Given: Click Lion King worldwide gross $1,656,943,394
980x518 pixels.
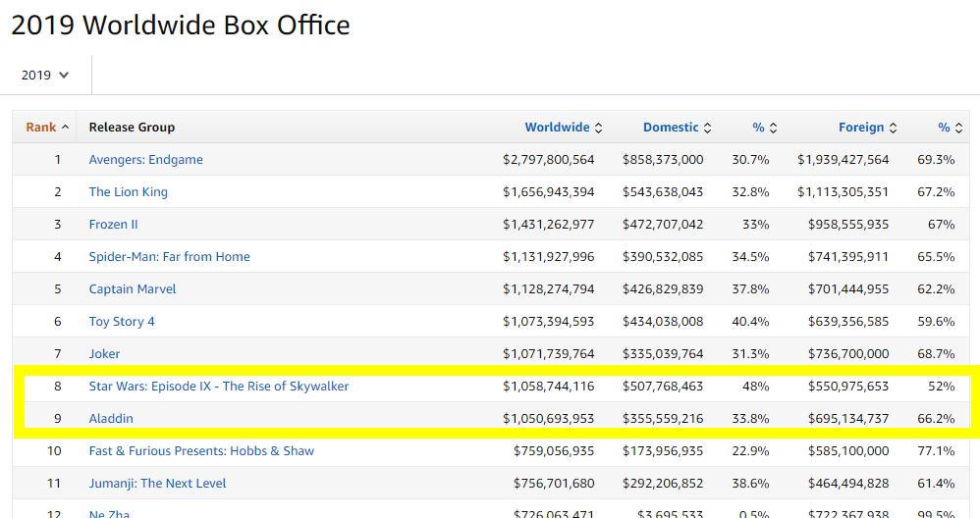Looking at the screenshot, I should tap(548, 192).
